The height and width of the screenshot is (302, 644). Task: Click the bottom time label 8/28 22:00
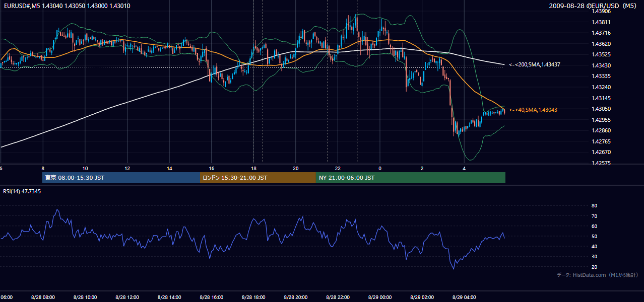point(338,297)
